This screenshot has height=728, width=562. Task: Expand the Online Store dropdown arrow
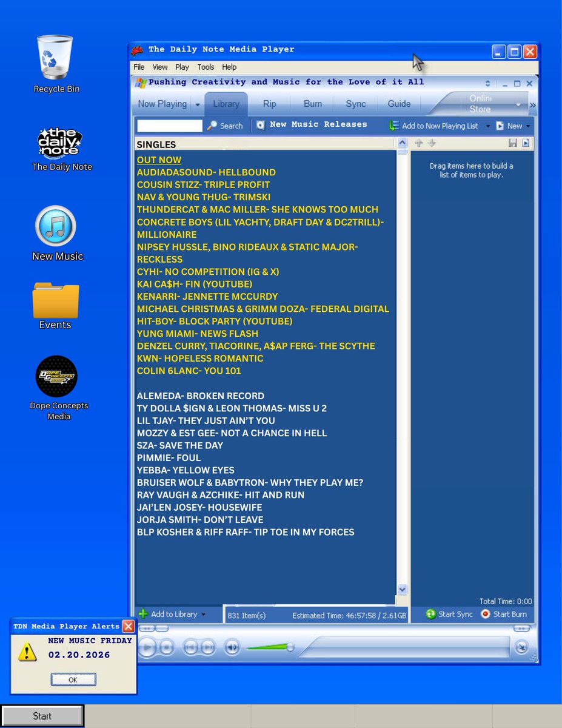click(518, 105)
